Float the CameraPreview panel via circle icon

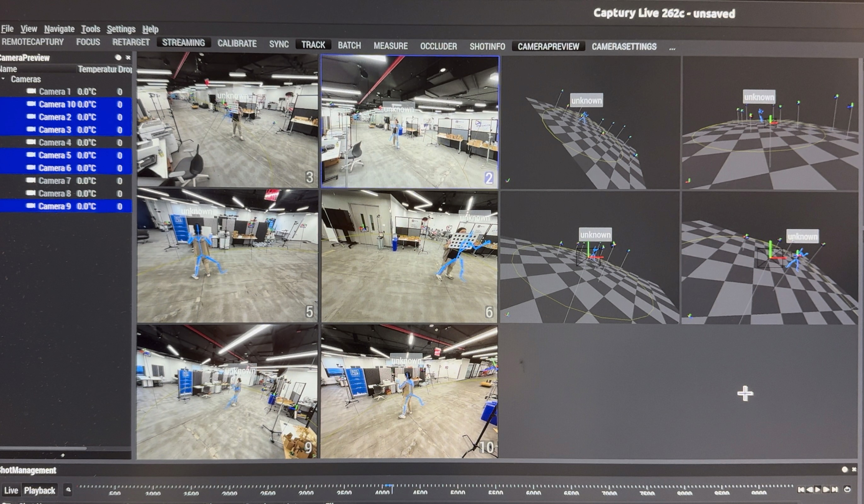118,58
